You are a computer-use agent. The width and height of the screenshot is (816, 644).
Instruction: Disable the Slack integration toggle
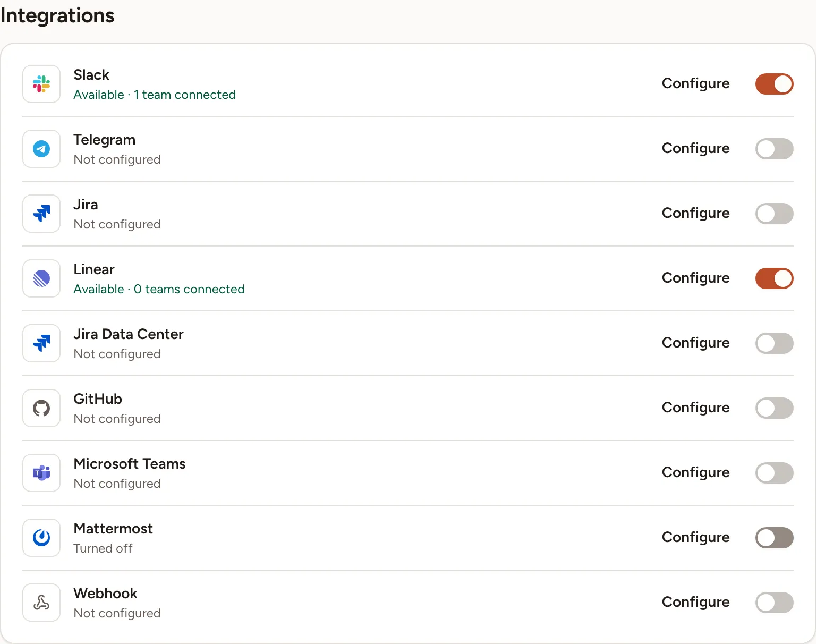coord(775,84)
